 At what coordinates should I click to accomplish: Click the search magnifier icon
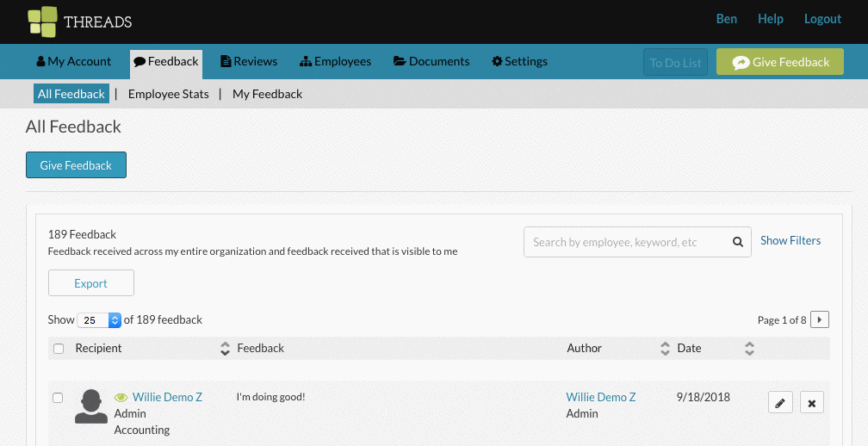point(738,242)
